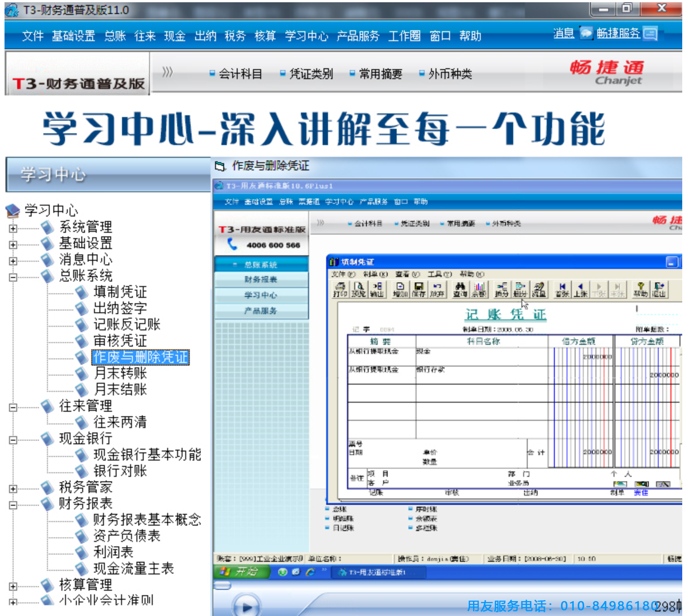Viewport: 689px width, 616px height.
Task: Click the book icon beside 核算管理
Action: point(47,585)
